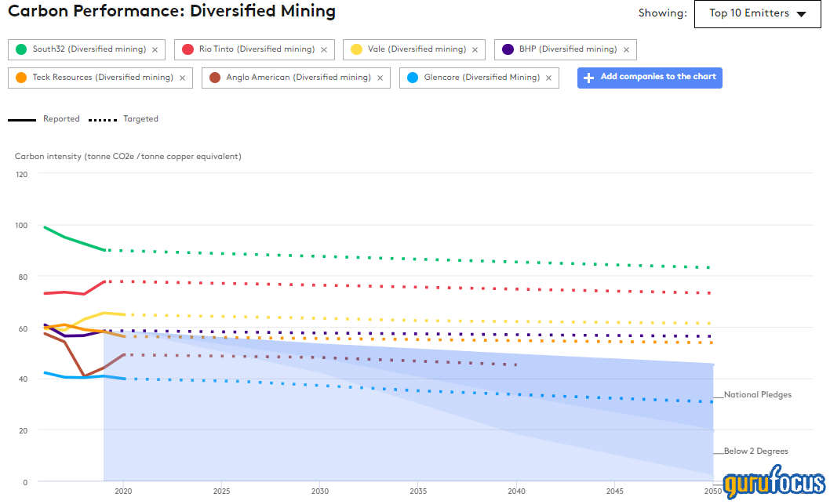Select the Anglo American (Diversified mining) label
The height and width of the screenshot is (504, 830).
point(298,78)
